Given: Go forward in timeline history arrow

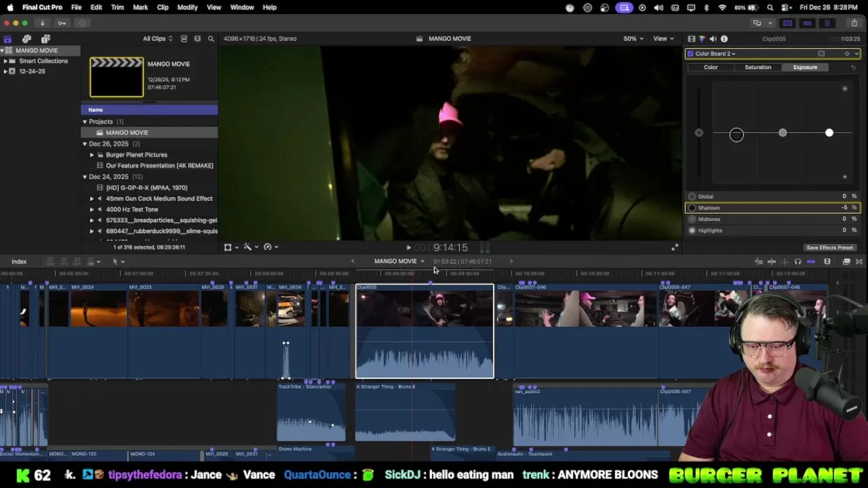Looking at the screenshot, I should (511, 262).
